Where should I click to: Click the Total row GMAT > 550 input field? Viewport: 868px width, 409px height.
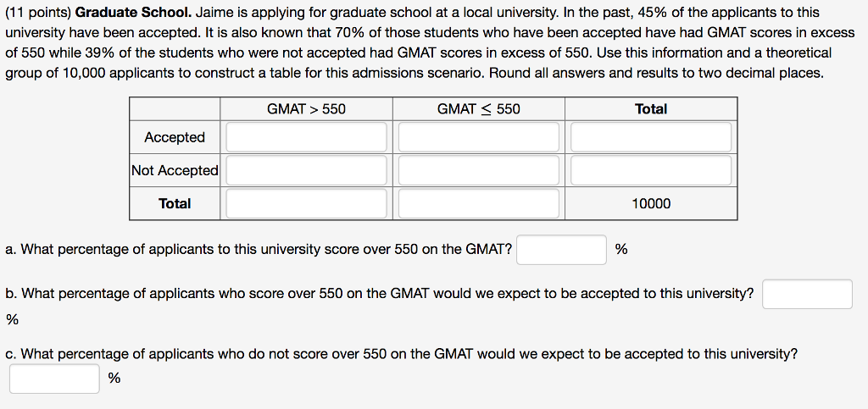click(x=306, y=203)
